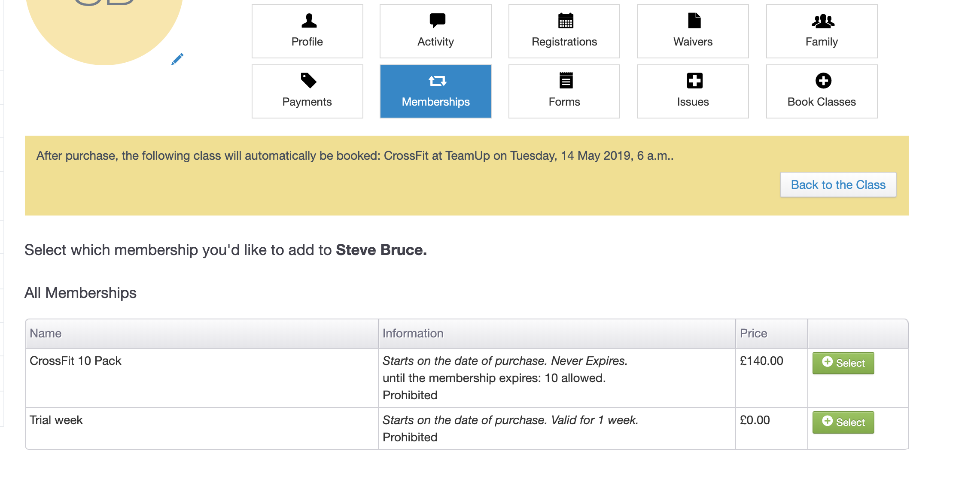The image size is (980, 498).
Task: Go to the Issues tab
Action: [x=693, y=91]
